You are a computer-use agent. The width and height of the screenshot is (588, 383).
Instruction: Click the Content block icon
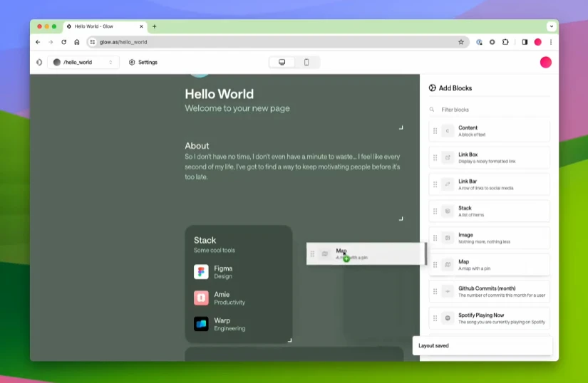pyautogui.click(x=448, y=131)
